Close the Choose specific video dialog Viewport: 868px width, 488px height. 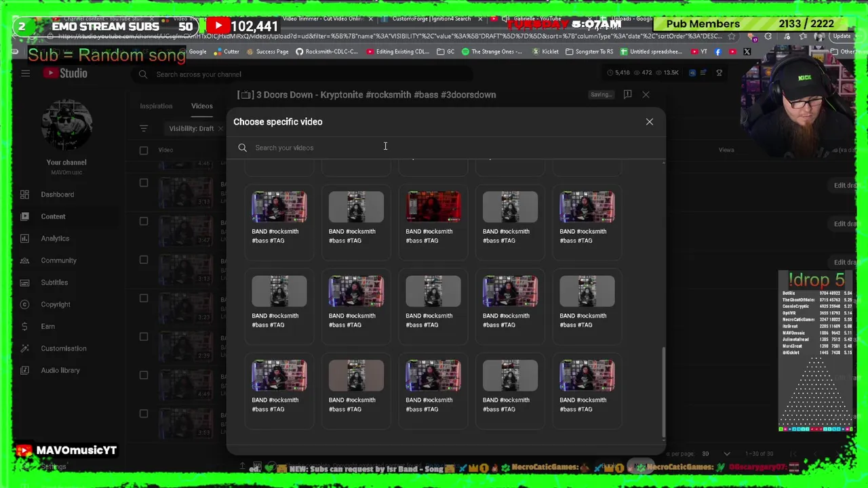point(649,122)
